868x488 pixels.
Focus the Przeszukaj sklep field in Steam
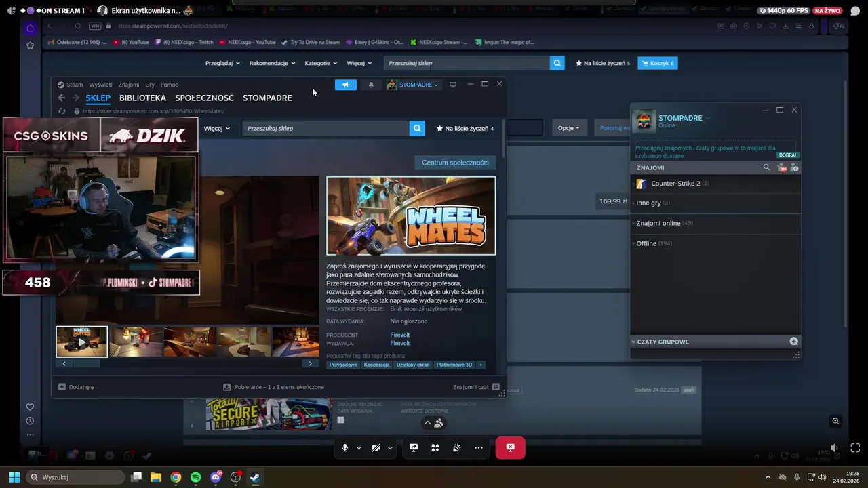click(x=326, y=128)
